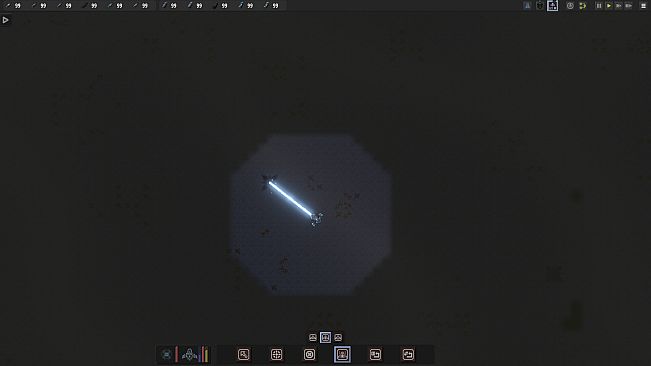Set fast-forward speed with the double-arrow button

click(619, 6)
